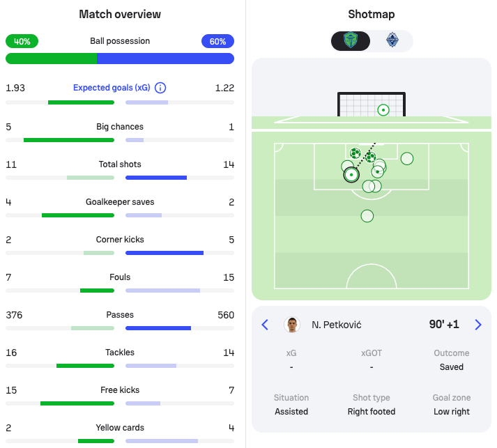Click the 40% possession badge
This screenshot has height=448, width=497.
(x=22, y=41)
